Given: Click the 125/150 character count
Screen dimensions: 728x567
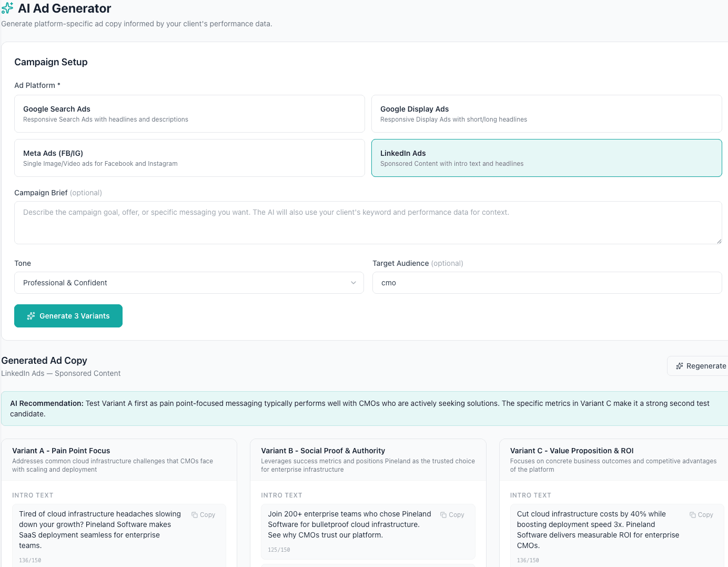Looking at the screenshot, I should click(279, 550).
